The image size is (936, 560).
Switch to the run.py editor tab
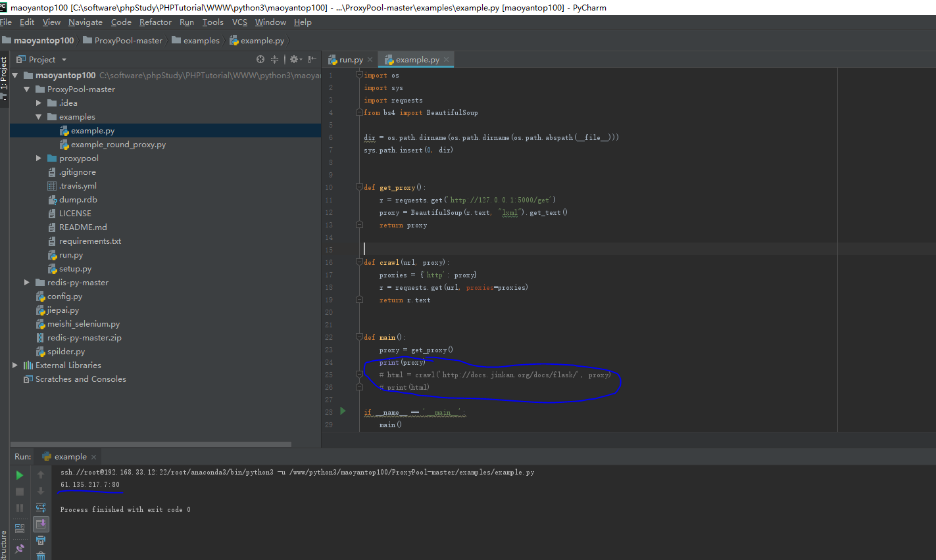pos(351,60)
